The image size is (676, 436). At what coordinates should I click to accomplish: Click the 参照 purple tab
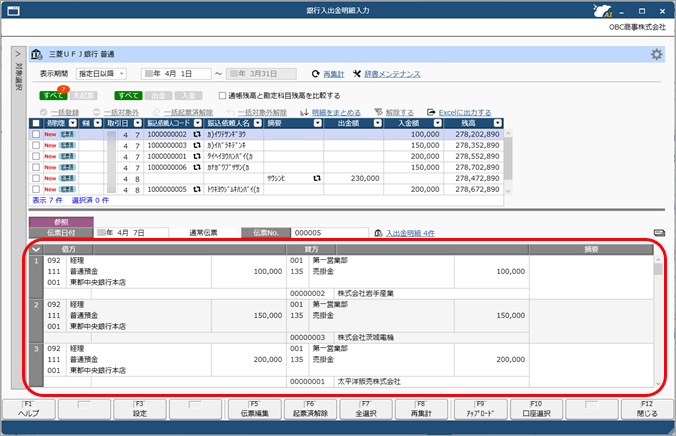61,222
